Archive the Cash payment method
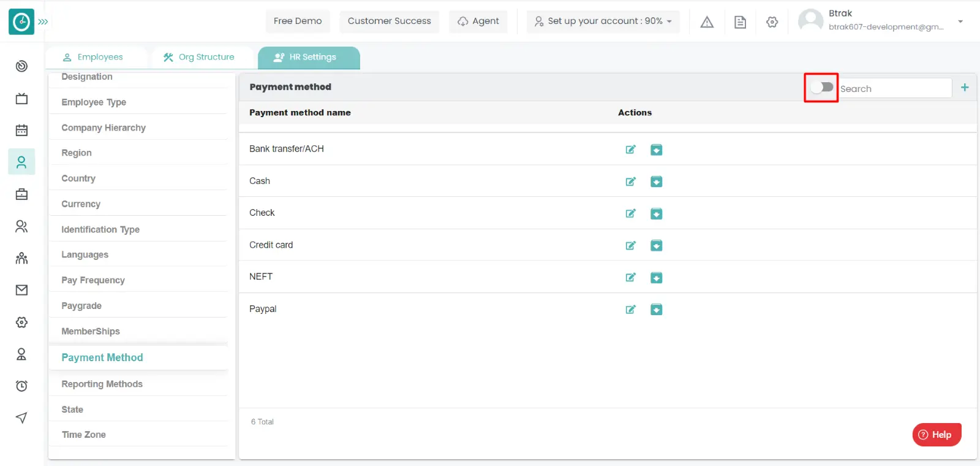The width and height of the screenshot is (980, 466). pos(656,181)
